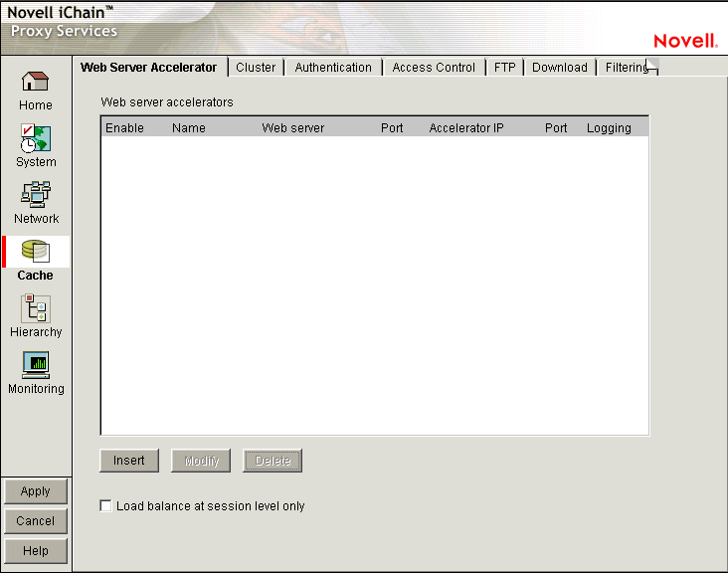Click the folded tab-scroll corner beside Filtering

click(652, 66)
